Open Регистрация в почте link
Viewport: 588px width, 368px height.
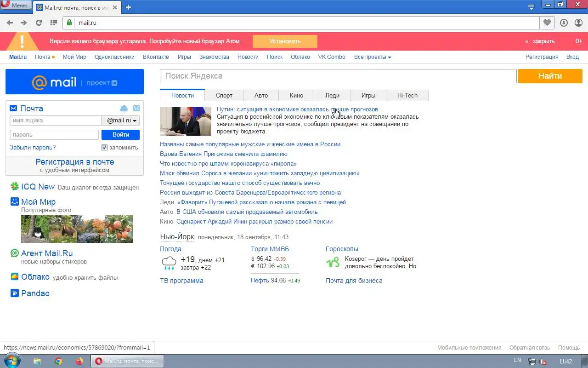(75, 162)
